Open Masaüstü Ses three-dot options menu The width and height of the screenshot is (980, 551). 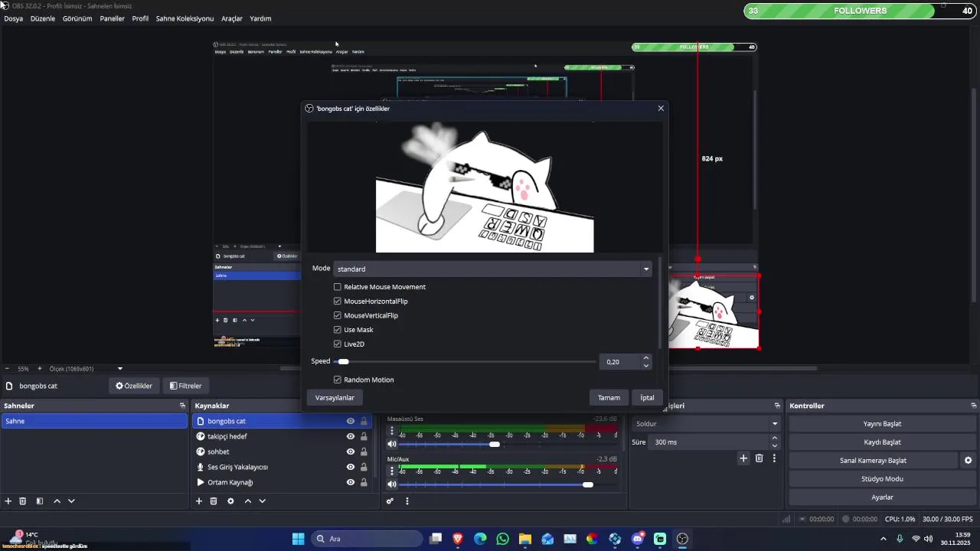pyautogui.click(x=392, y=431)
